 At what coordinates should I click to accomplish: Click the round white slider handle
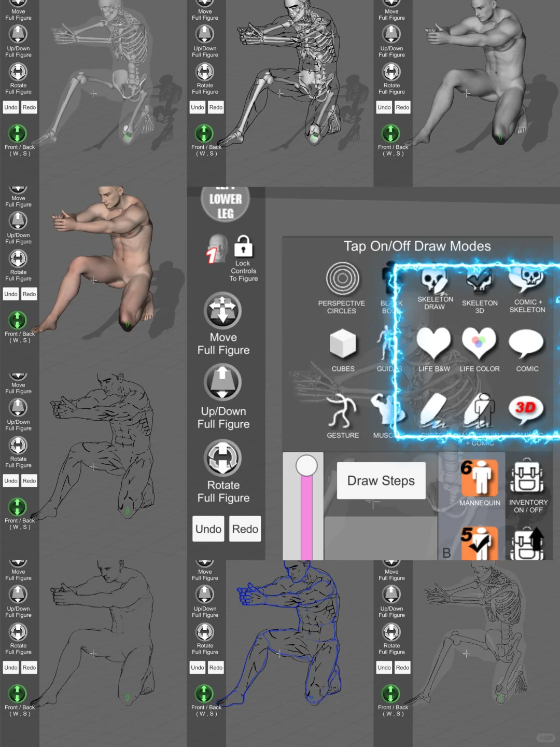coord(306,466)
